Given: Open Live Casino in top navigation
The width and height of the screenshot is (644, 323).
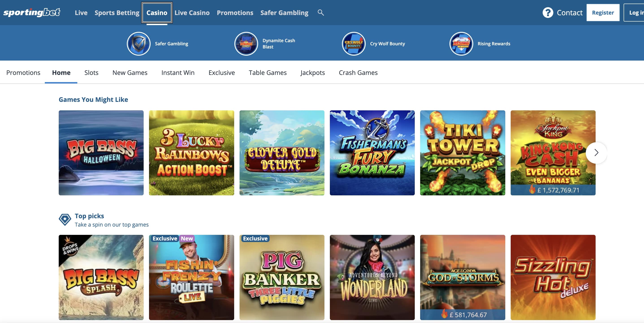Looking at the screenshot, I should click(192, 13).
